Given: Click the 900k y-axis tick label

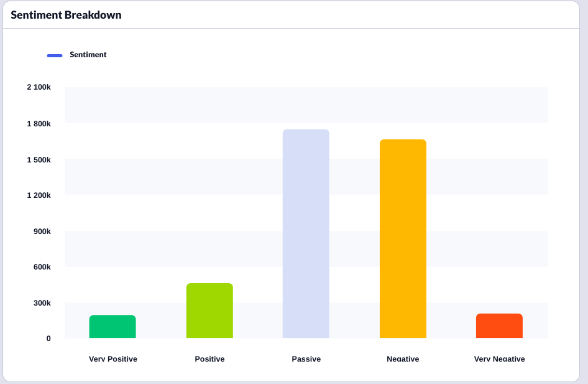Looking at the screenshot, I should [40, 232].
